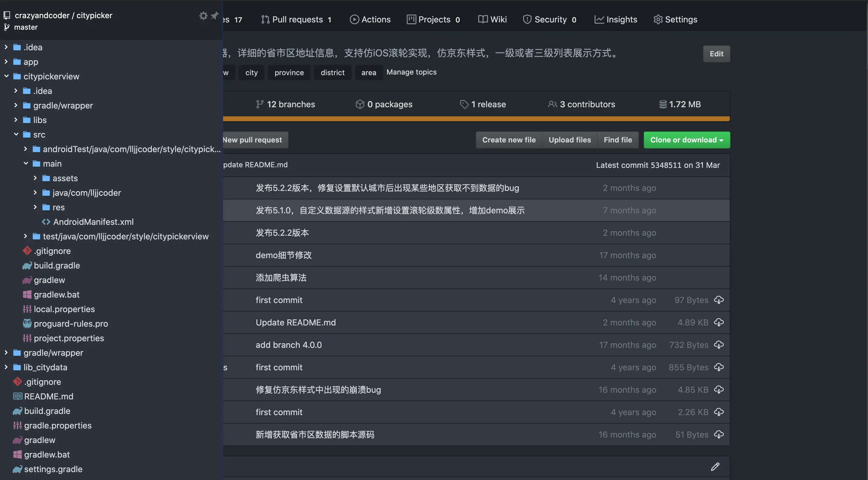Click the download icon next to 51 Bytes
868x480 pixels.
click(719, 435)
